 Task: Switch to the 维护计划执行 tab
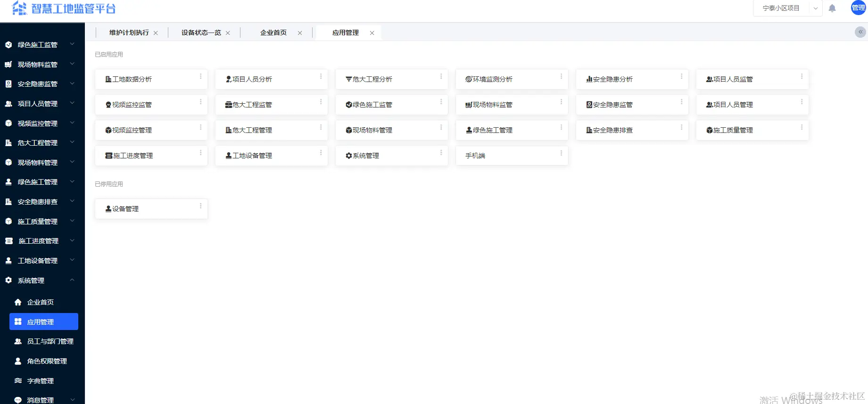pos(129,33)
